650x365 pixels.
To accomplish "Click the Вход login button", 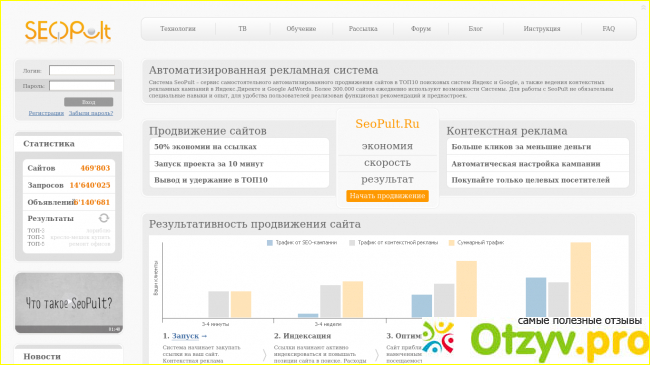I will 88,102.
